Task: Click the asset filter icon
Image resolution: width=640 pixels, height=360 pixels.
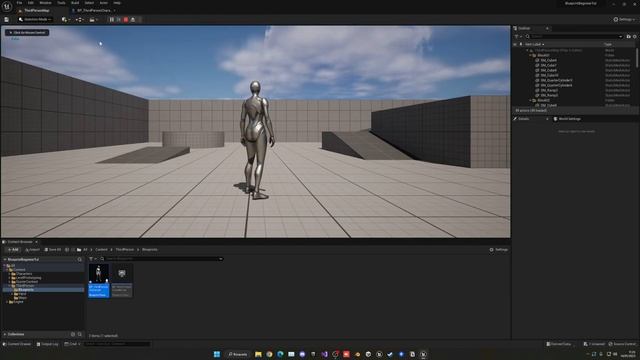Action: [92, 259]
